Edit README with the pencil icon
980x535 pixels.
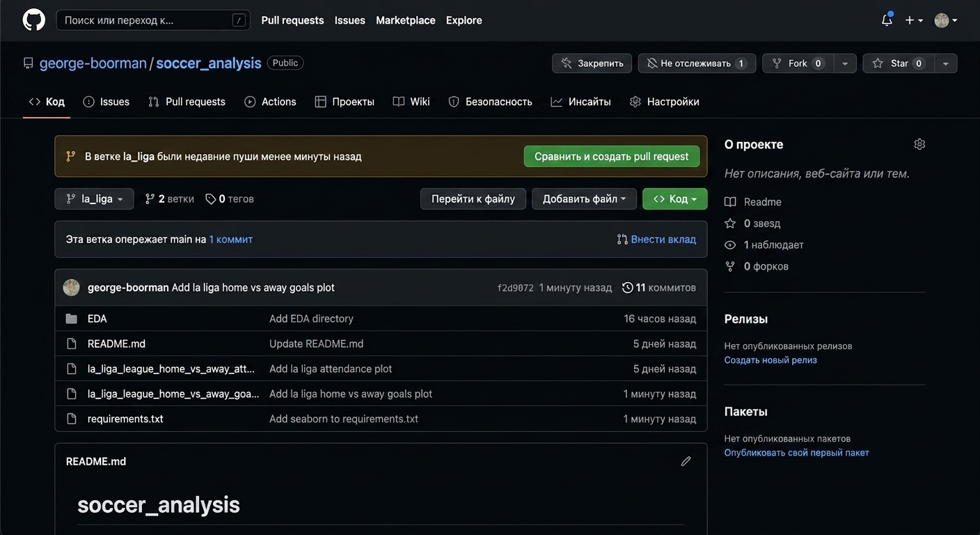click(x=686, y=461)
